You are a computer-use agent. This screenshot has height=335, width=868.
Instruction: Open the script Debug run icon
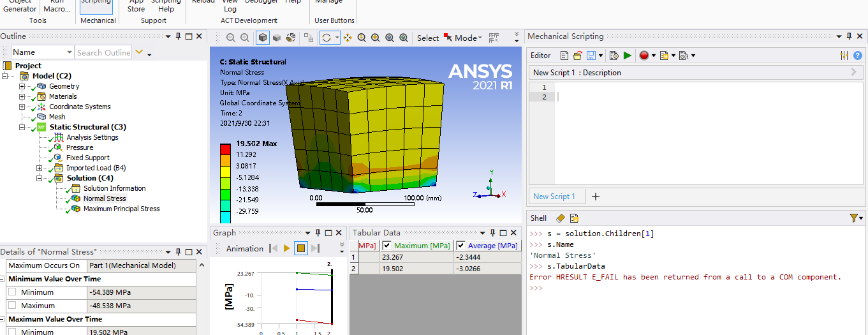[x=614, y=56]
